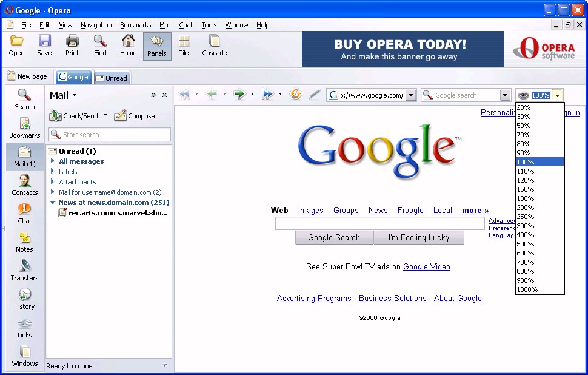Select 1000% in zoom list
Image resolution: width=588 pixels, height=375 pixels.
pos(540,289)
